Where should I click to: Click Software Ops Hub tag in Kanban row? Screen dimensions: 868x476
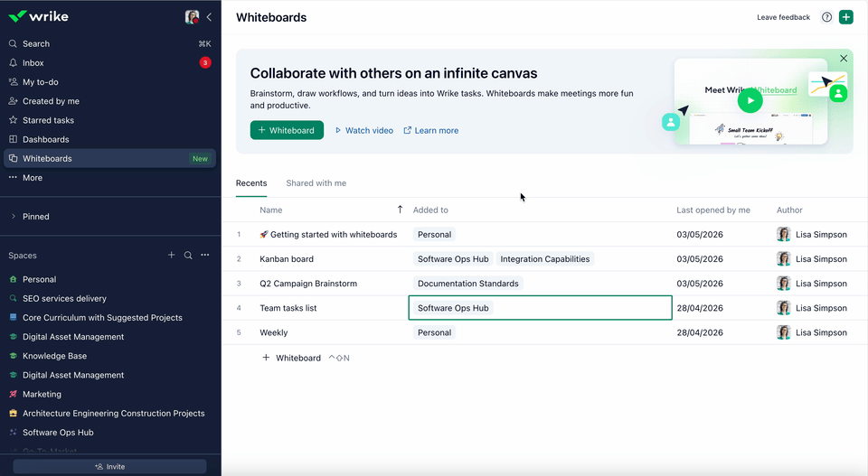(453, 258)
